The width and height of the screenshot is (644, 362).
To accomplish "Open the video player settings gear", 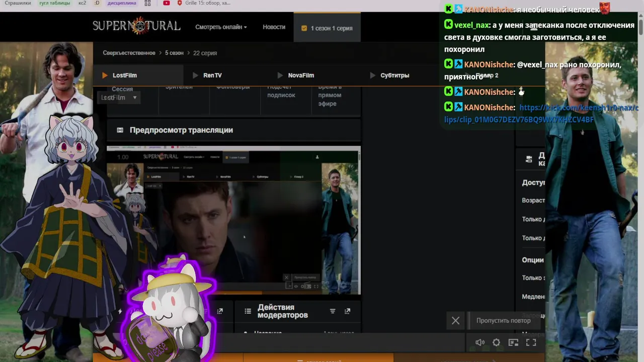I will [497, 342].
